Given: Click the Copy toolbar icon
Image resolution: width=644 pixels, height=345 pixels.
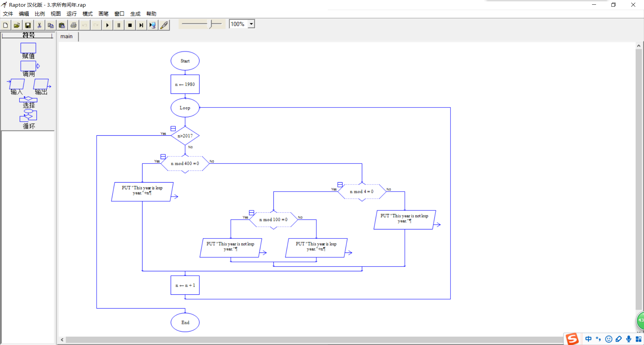Looking at the screenshot, I should coord(51,25).
